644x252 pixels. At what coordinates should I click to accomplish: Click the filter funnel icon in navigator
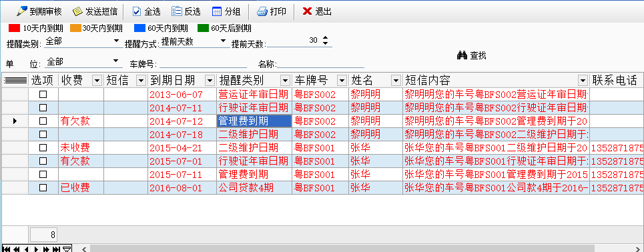pyautogui.click(x=67, y=249)
